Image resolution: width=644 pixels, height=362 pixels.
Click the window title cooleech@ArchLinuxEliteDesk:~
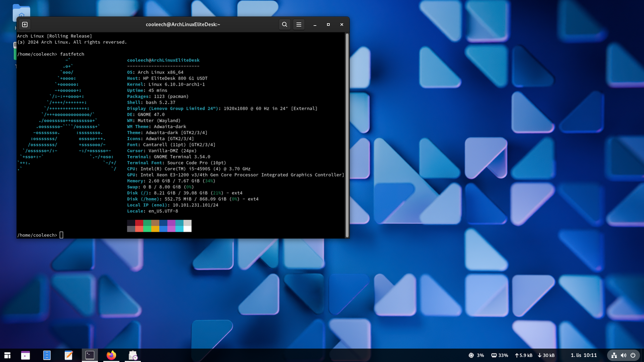click(x=183, y=24)
